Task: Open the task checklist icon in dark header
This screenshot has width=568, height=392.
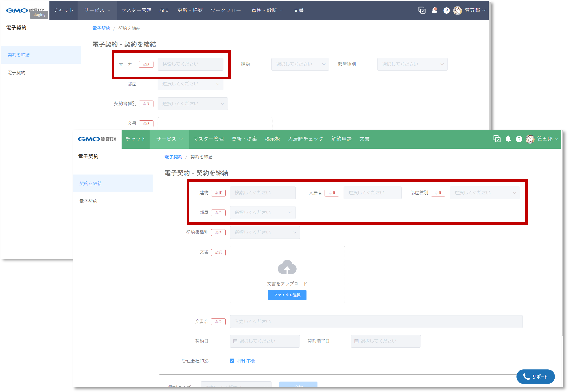Action: [x=422, y=10]
